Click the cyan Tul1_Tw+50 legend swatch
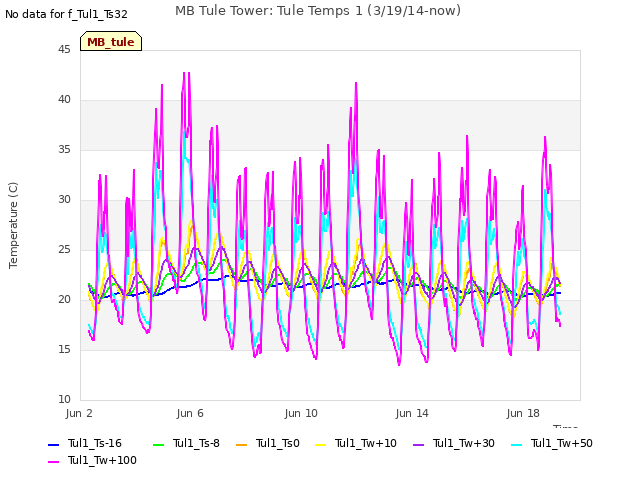Viewport: 640px width, 480px height. pyautogui.click(x=517, y=444)
